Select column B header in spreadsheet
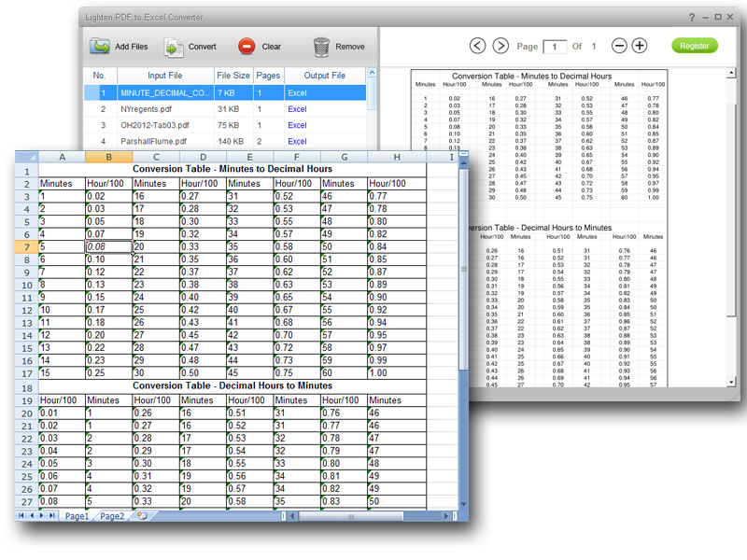This screenshot has width=747, height=560. 108,157
